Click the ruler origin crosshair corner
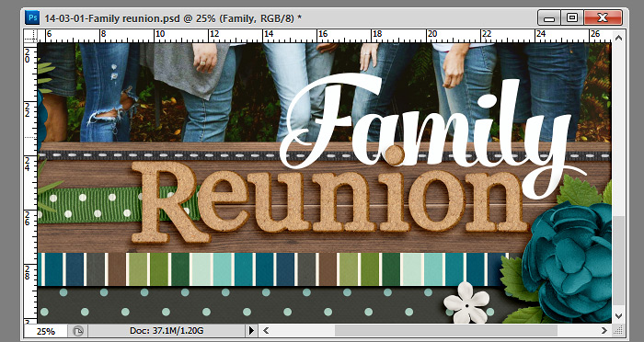Image resolution: width=644 pixels, height=342 pixels. tap(30, 36)
